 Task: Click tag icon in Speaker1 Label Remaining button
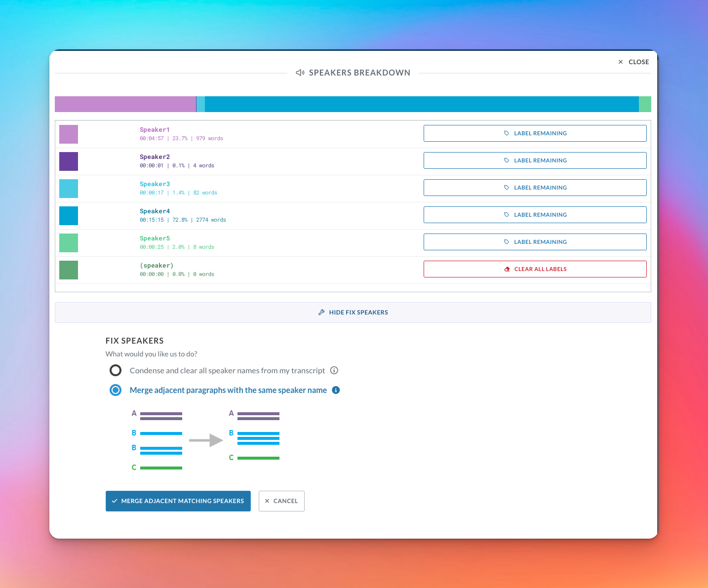click(507, 133)
